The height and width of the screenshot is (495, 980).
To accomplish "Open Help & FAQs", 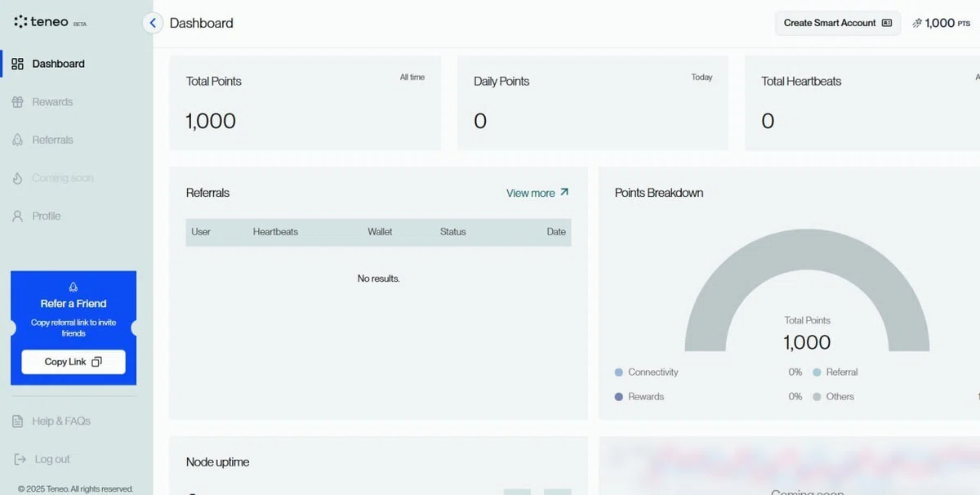I will click(x=61, y=421).
